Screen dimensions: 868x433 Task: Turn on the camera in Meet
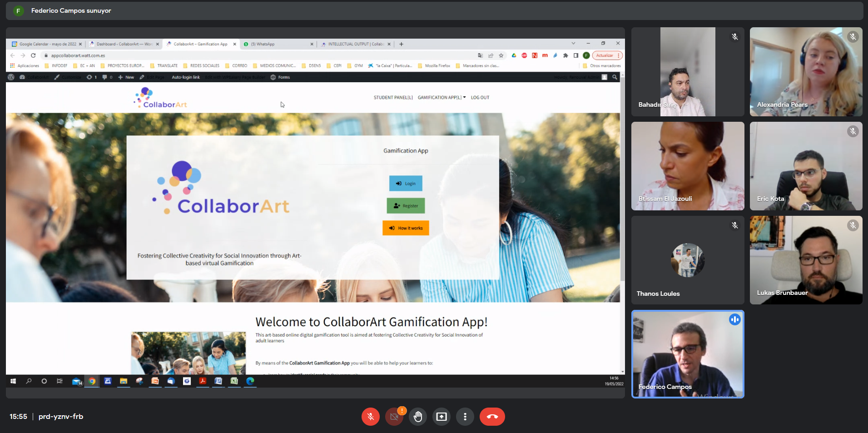tap(394, 417)
